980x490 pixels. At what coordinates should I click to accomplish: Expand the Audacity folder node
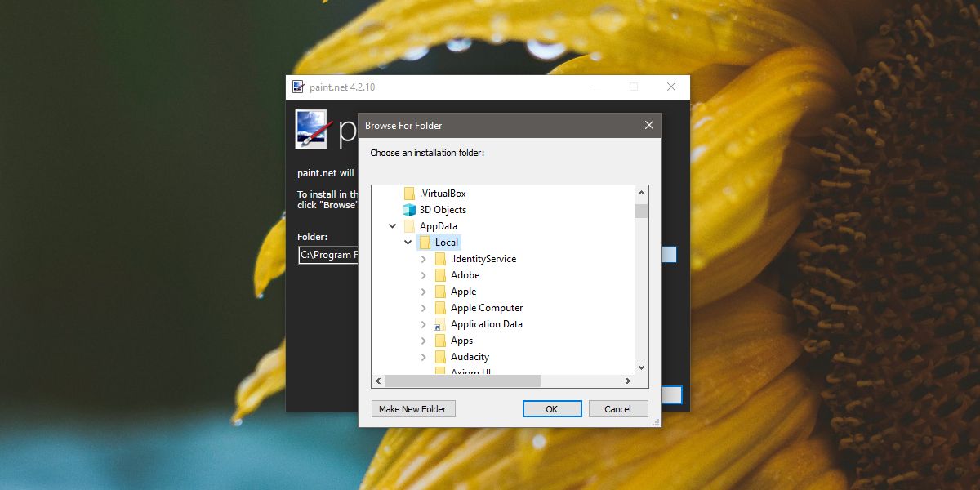(422, 357)
